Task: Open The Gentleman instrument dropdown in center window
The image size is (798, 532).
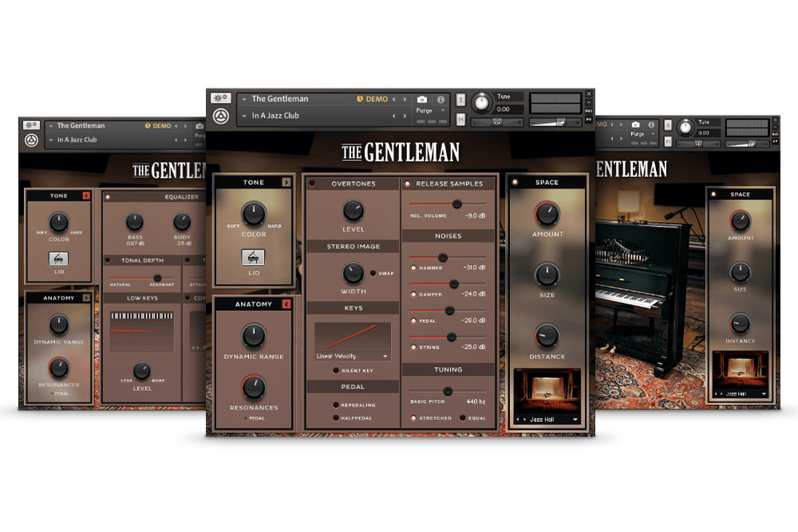Action: click(244, 99)
